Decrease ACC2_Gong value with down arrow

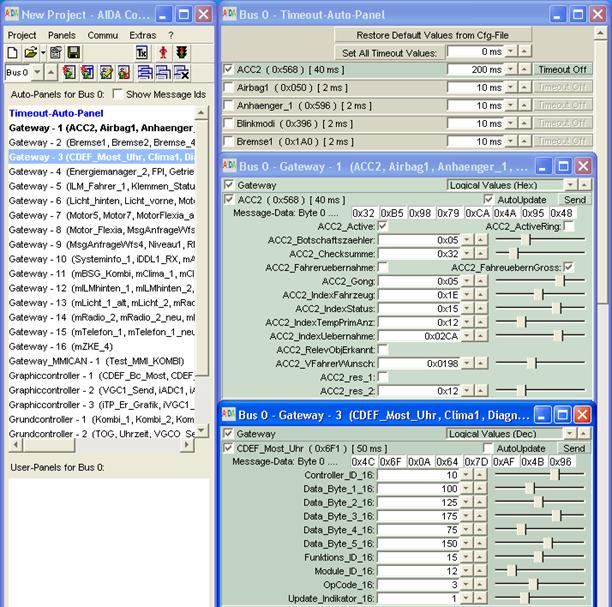pyautogui.click(x=467, y=281)
